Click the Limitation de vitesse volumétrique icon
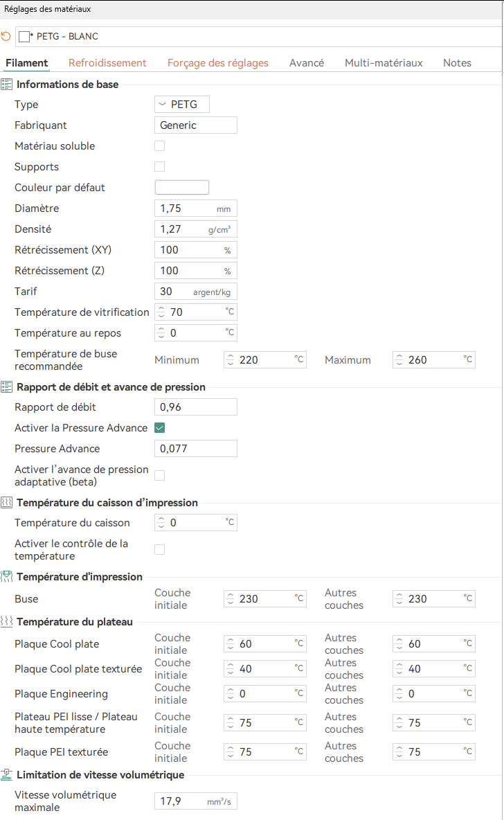 coord(7,775)
